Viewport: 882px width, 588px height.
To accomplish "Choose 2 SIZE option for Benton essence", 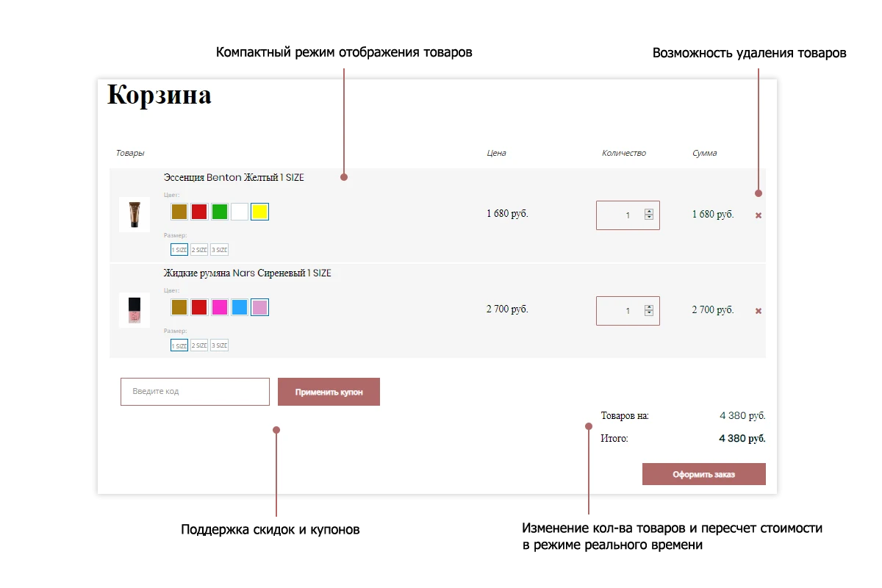I will pyautogui.click(x=199, y=250).
